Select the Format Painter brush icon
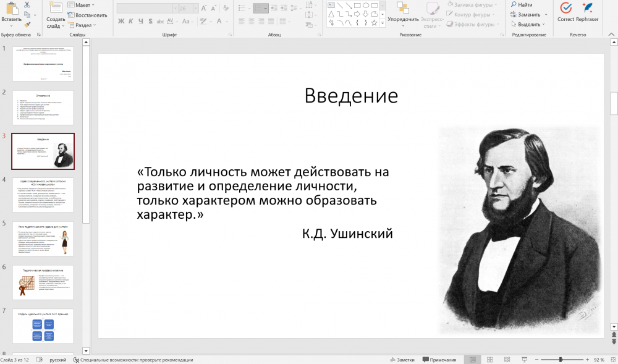The height and width of the screenshot is (364, 618). coord(27,25)
